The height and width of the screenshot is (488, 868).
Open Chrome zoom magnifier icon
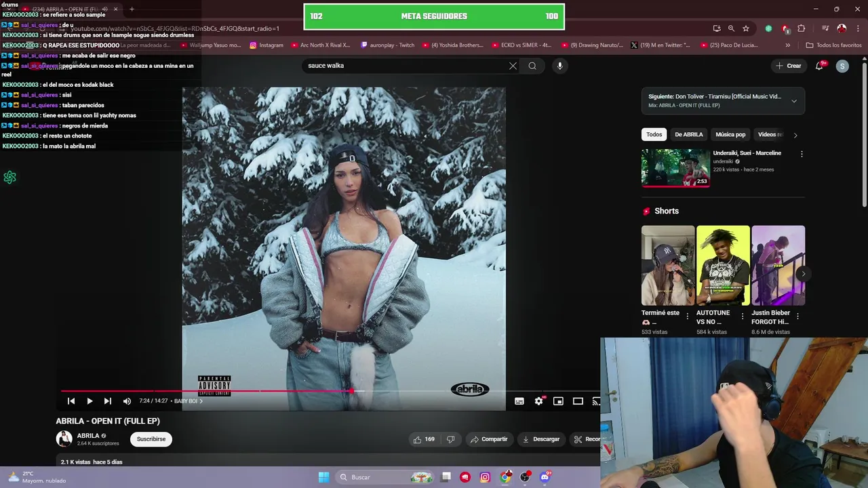[731, 28]
